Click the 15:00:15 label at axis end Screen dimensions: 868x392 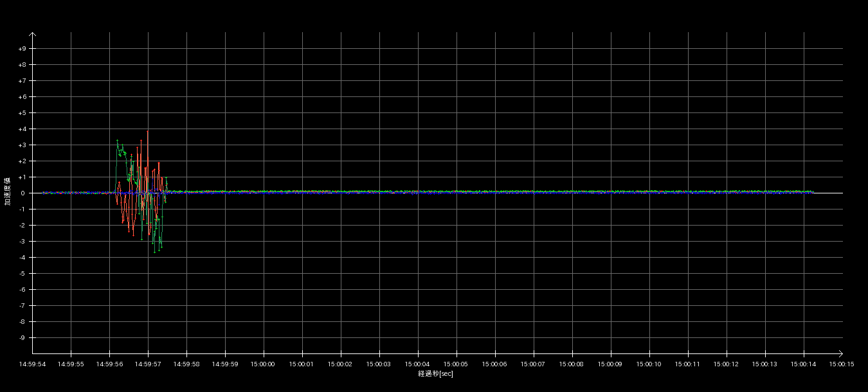pos(842,364)
